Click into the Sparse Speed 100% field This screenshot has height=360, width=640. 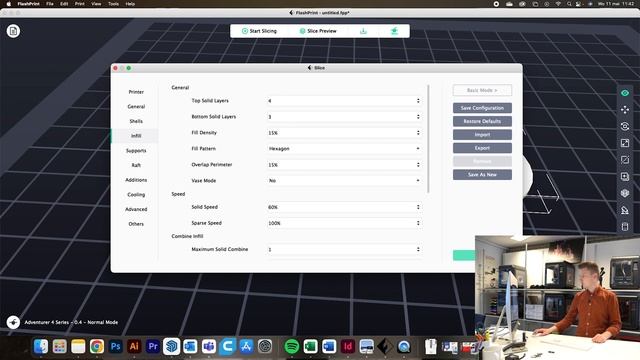[x=344, y=223]
